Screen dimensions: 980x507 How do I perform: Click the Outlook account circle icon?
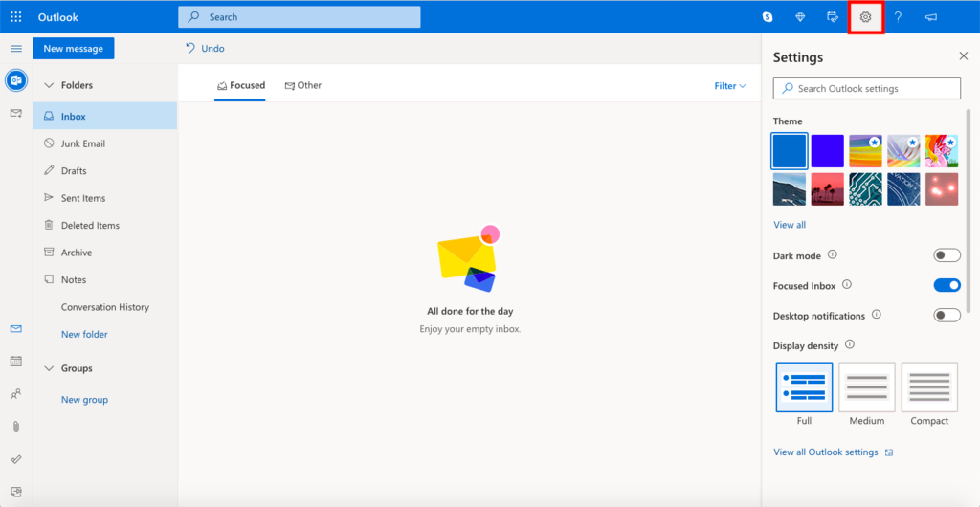[x=16, y=80]
